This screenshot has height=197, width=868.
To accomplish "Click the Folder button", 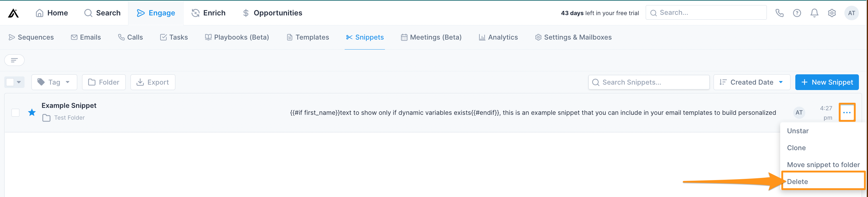I will (104, 82).
